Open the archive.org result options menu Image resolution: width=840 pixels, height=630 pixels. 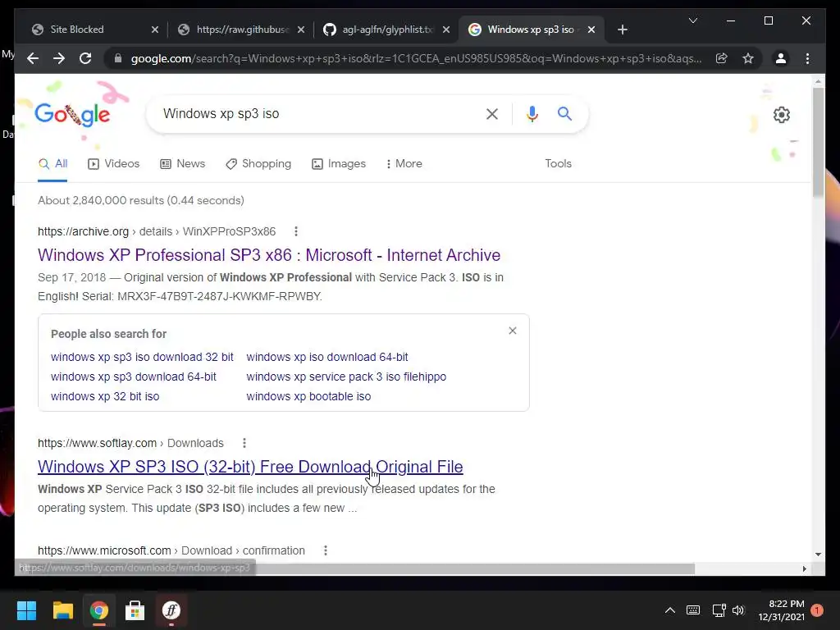coord(295,231)
